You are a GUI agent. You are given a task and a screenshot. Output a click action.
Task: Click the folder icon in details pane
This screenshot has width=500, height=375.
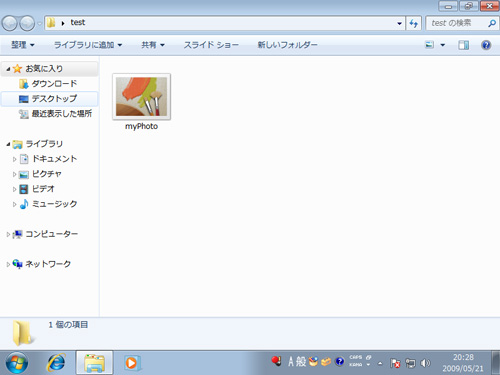(x=23, y=333)
